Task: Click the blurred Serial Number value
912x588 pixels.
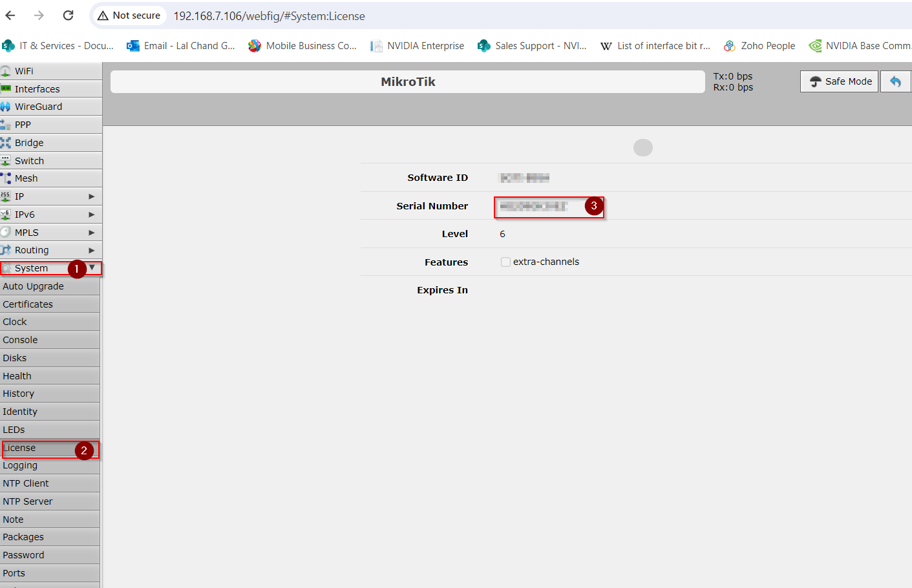Action: [534, 206]
